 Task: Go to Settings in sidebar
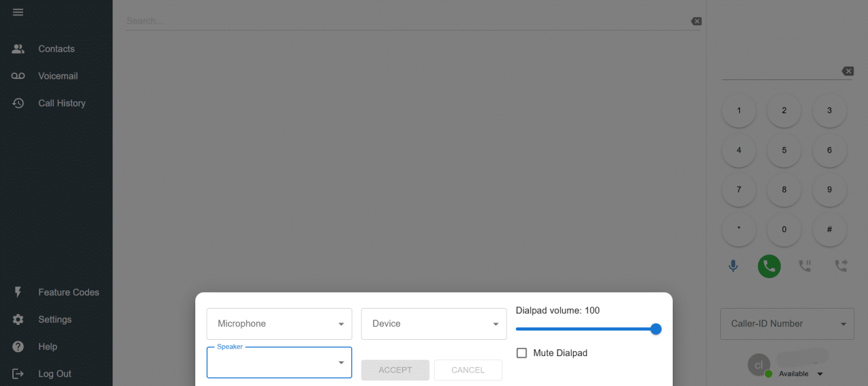pos(56,320)
